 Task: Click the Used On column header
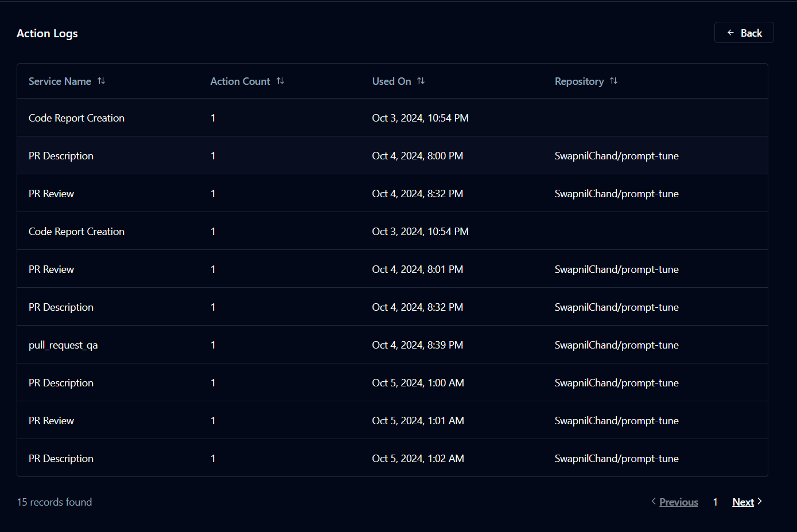391,81
